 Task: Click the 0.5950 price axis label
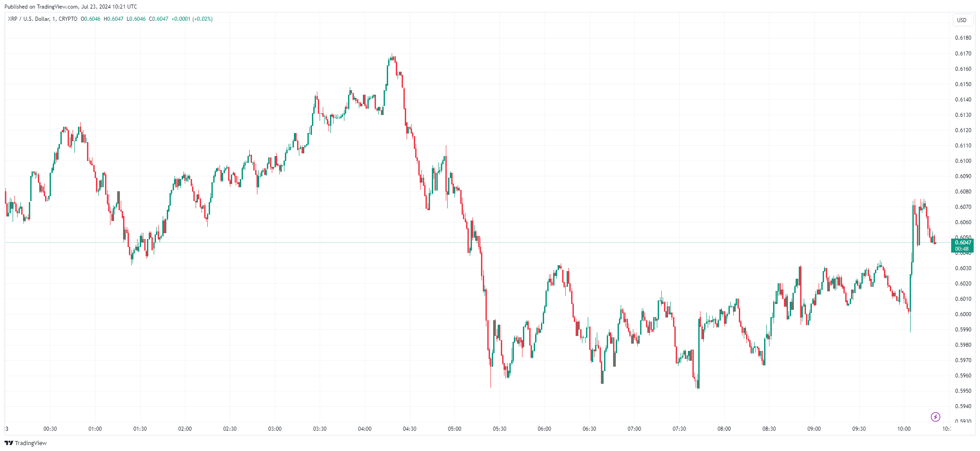click(x=963, y=391)
